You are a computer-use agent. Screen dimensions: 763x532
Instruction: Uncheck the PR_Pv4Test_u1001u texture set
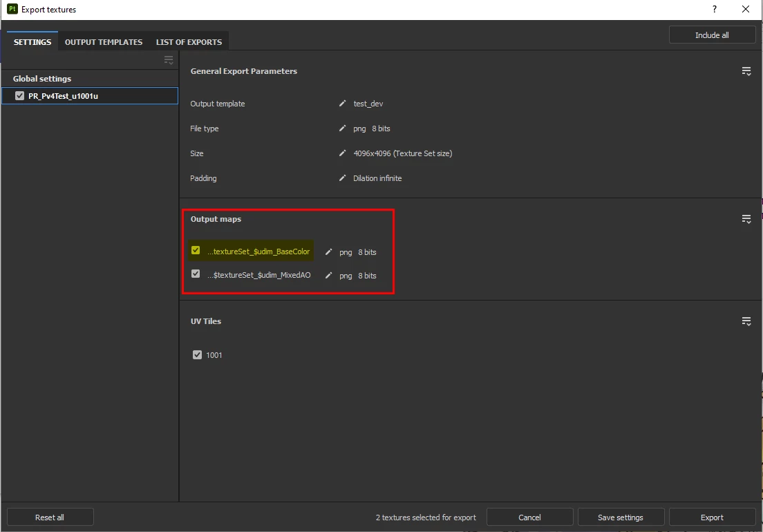tap(19, 96)
